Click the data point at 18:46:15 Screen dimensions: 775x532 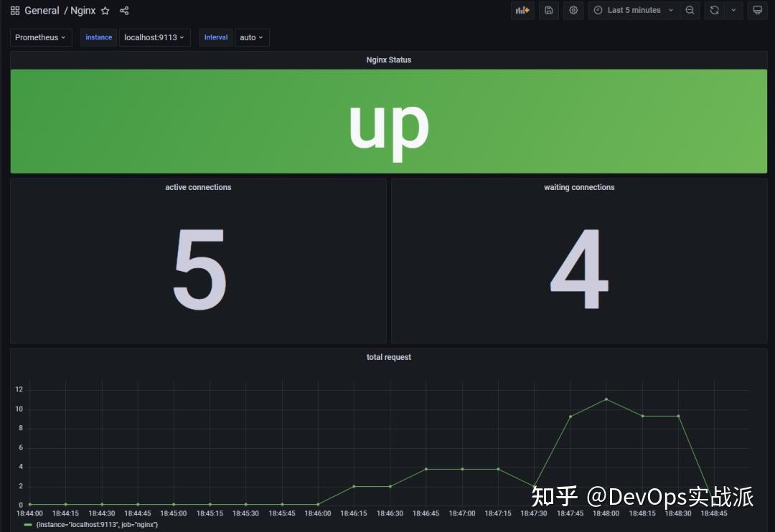pyautogui.click(x=354, y=487)
